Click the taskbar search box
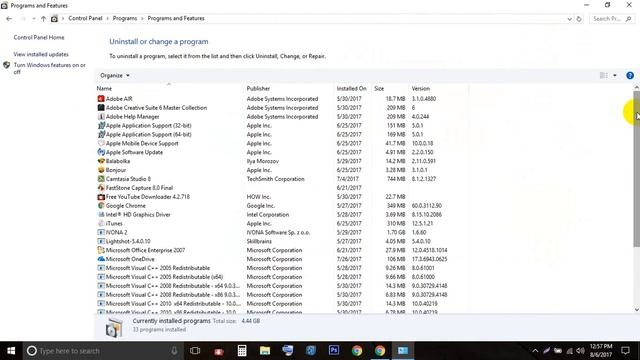This screenshot has height=360, width=640. pos(102,351)
